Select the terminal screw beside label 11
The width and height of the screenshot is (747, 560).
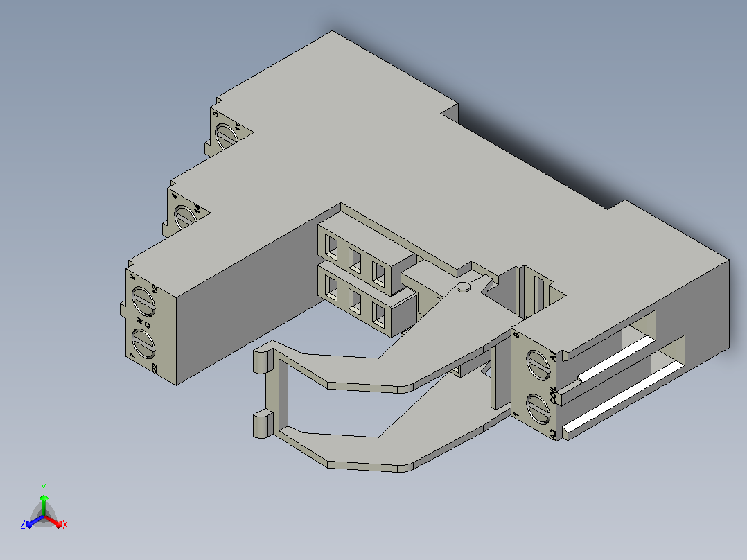(x=227, y=135)
